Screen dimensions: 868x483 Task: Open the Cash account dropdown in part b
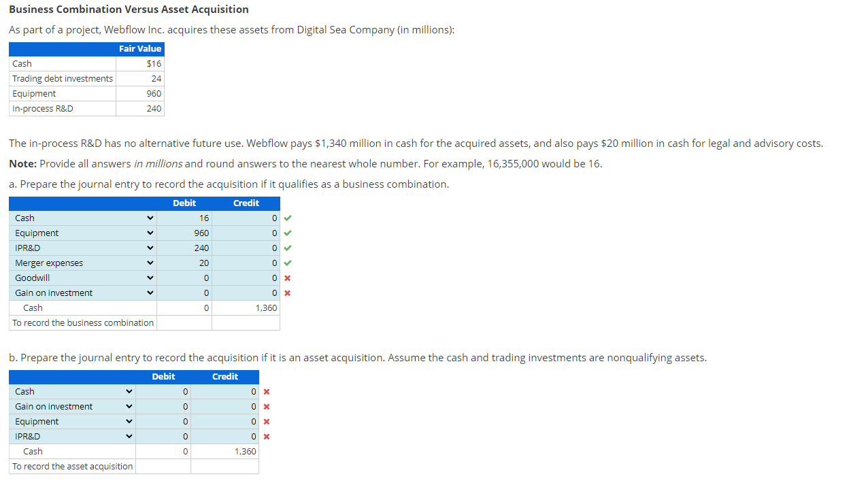tap(73, 392)
